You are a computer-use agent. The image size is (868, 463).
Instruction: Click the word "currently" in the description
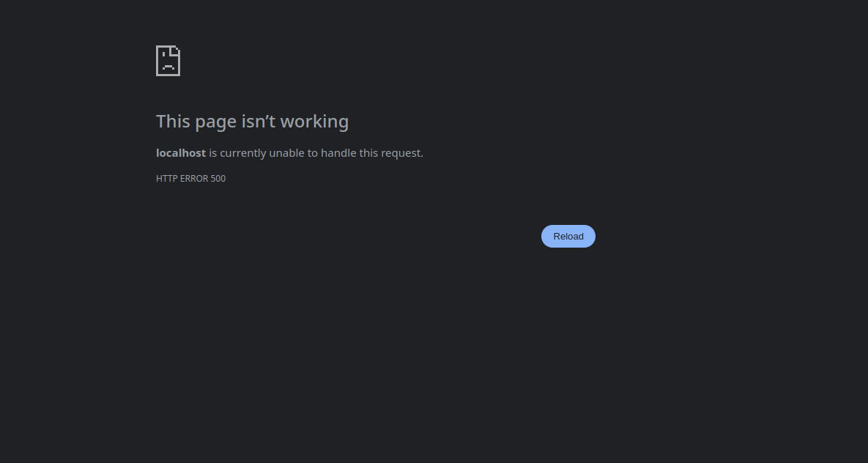[243, 153]
